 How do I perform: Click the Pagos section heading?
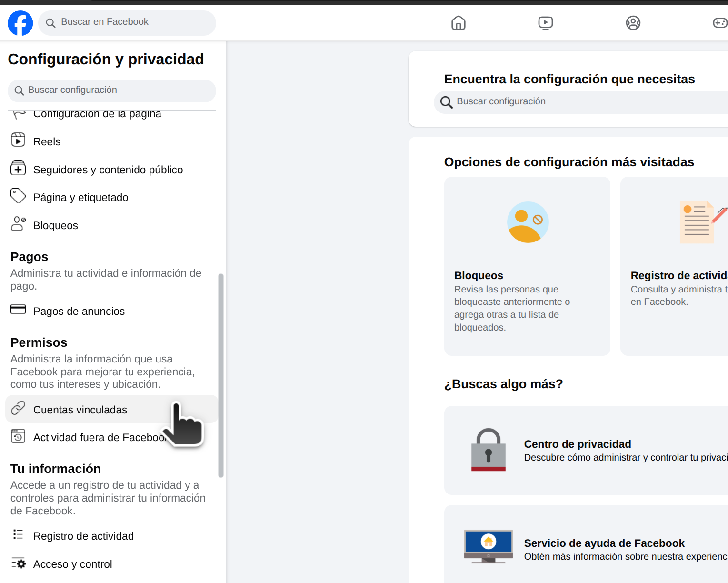(x=30, y=257)
